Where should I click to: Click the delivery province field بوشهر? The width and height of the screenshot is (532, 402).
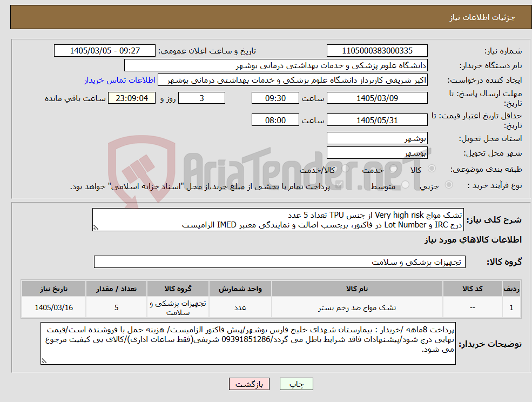[377, 138]
